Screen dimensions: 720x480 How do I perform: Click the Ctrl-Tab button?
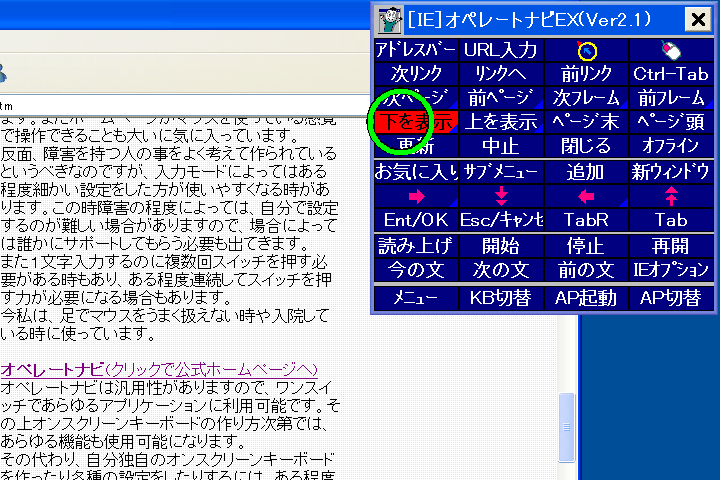tap(671, 74)
